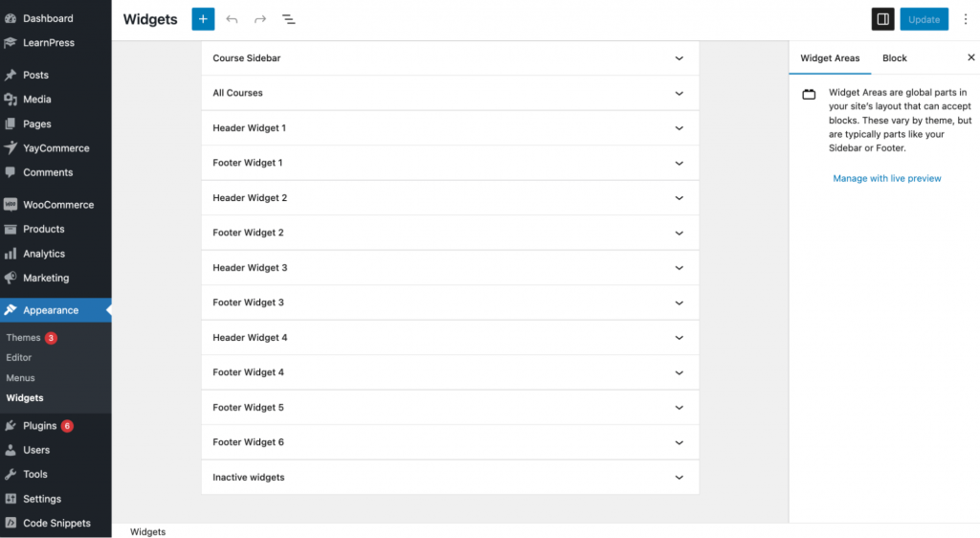The image size is (980, 538).
Task: Expand the Inactive widgets chevron
Action: click(x=679, y=478)
